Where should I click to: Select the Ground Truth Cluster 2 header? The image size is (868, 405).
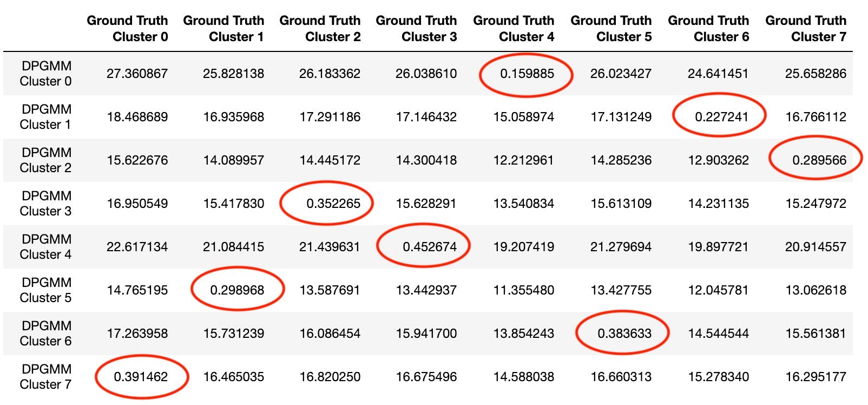pos(320,29)
